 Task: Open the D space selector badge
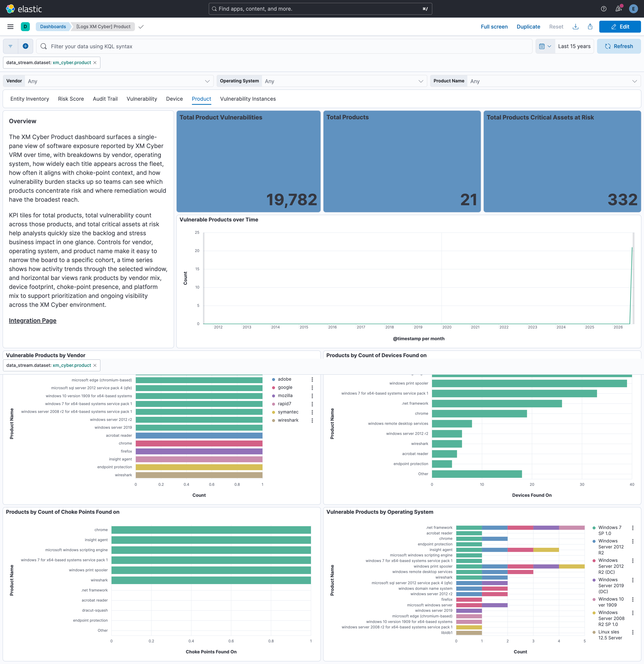pos(25,27)
